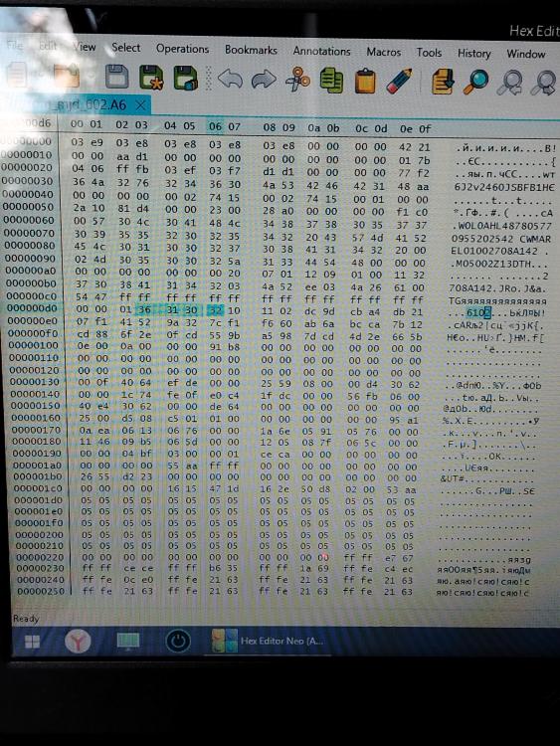Close the file tab ending in 002.A6
The image size is (560, 746).
pos(141,105)
